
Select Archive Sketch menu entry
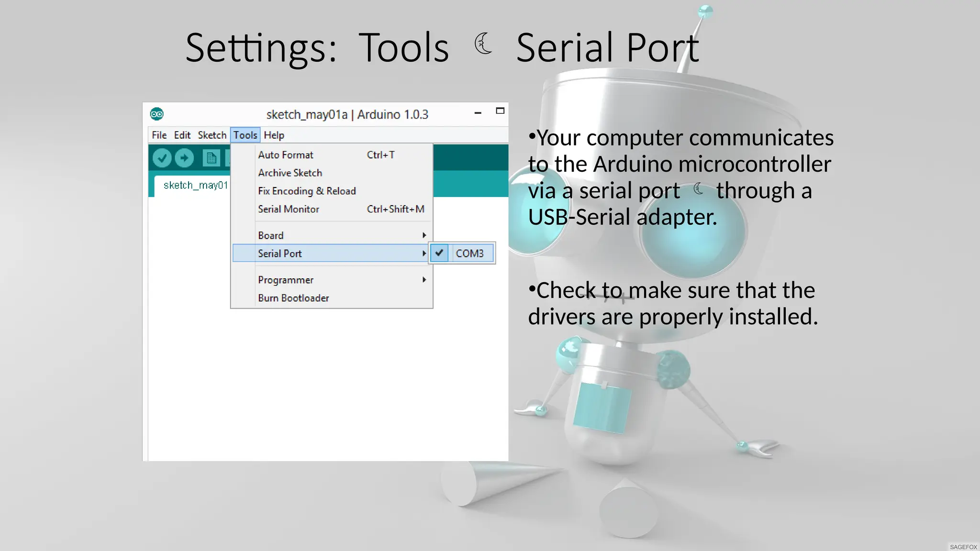click(332, 173)
